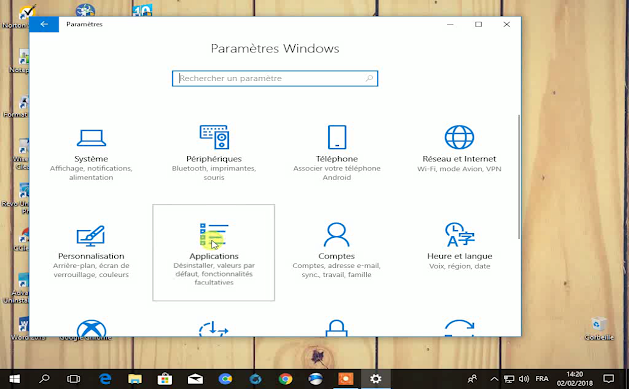
Task: Open the Périphériques settings category
Action: pyautogui.click(x=214, y=154)
